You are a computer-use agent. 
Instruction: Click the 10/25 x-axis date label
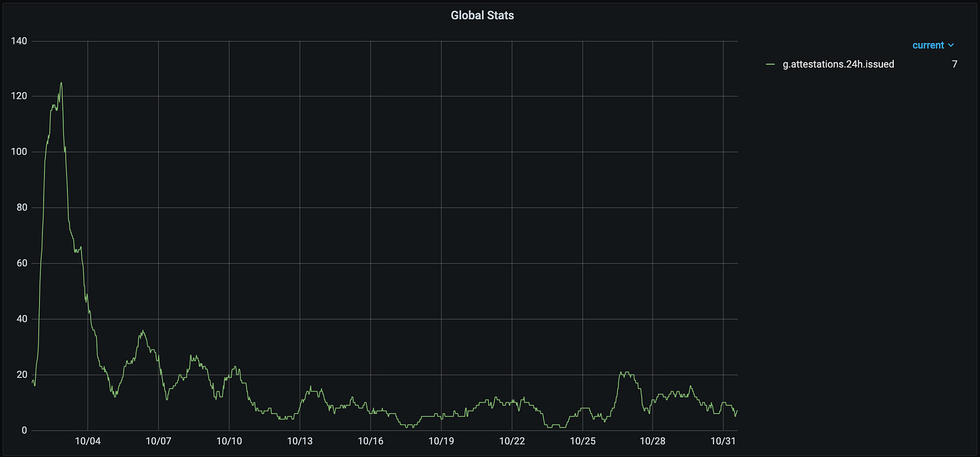(582, 441)
